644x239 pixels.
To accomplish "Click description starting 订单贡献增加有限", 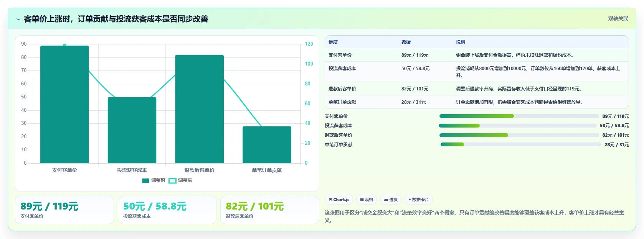I will tap(520, 102).
